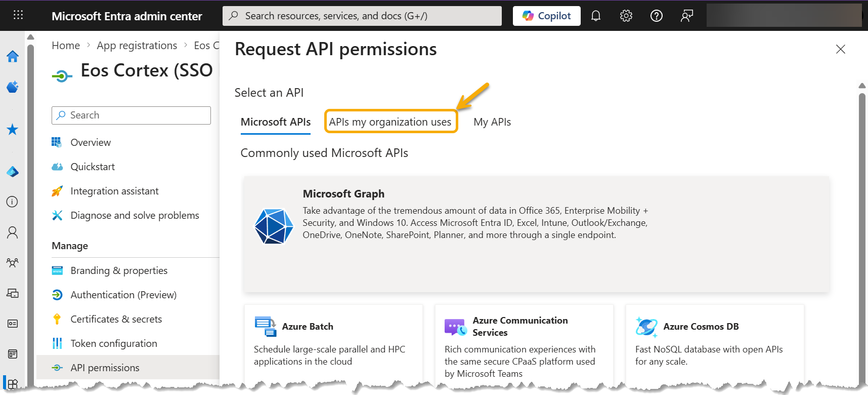Open the user icon in left rail

(x=13, y=232)
